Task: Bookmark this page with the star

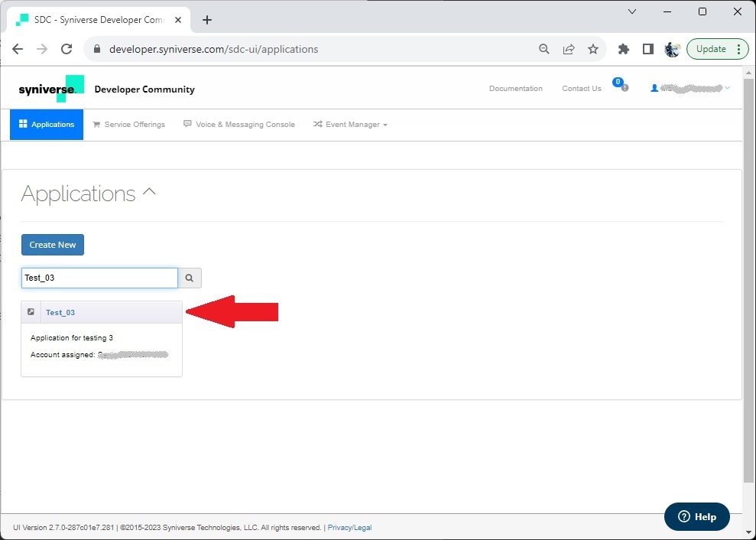Action: coord(593,49)
